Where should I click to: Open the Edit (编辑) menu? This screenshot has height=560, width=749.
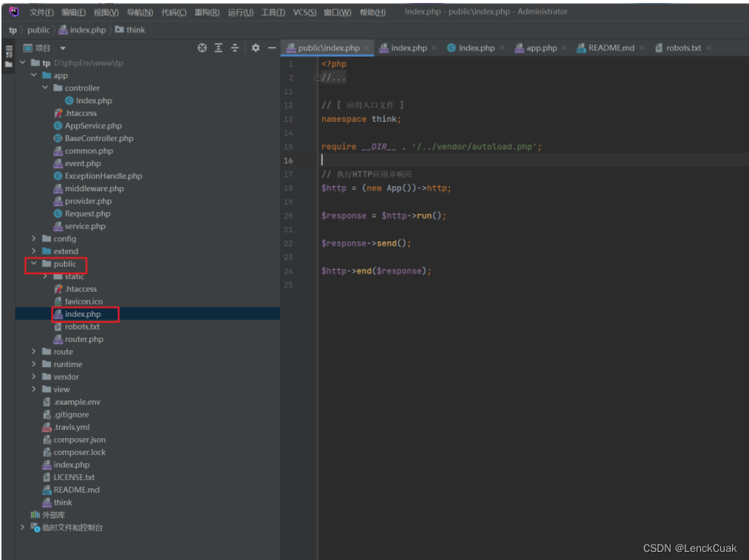click(74, 12)
